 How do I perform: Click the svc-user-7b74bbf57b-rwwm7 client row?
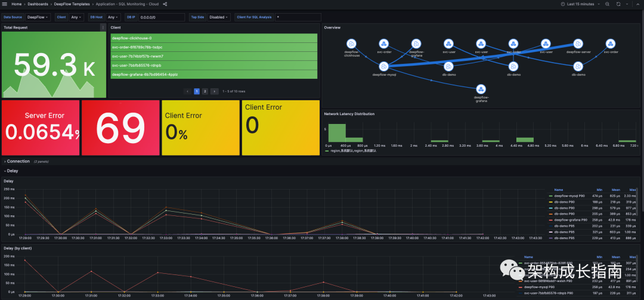(x=214, y=56)
